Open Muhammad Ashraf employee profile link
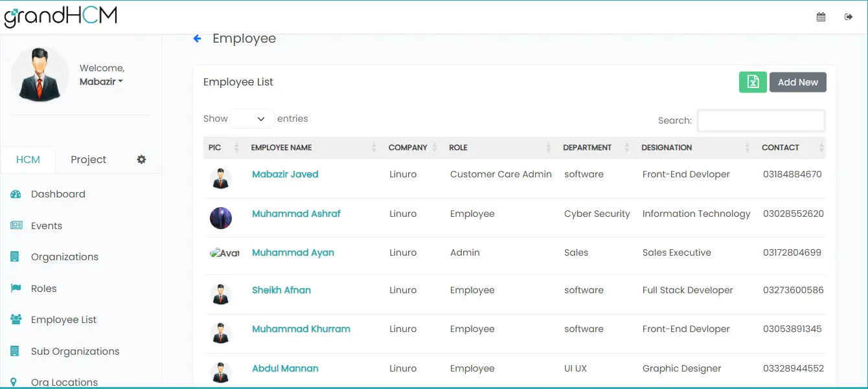Image resolution: width=868 pixels, height=389 pixels. tap(296, 214)
